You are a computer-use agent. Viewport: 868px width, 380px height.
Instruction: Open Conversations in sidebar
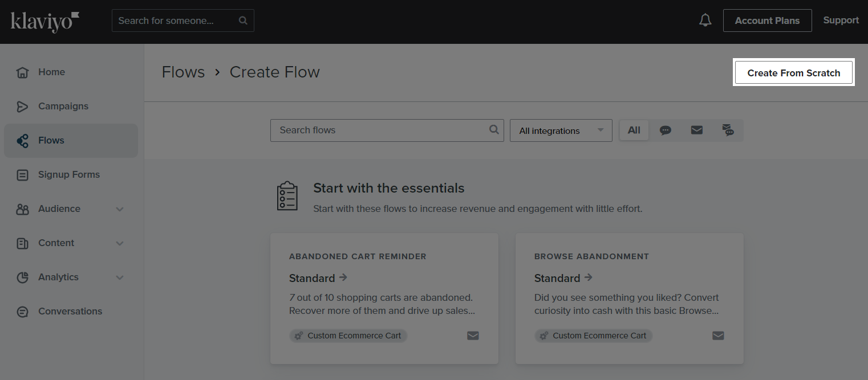pyautogui.click(x=70, y=312)
